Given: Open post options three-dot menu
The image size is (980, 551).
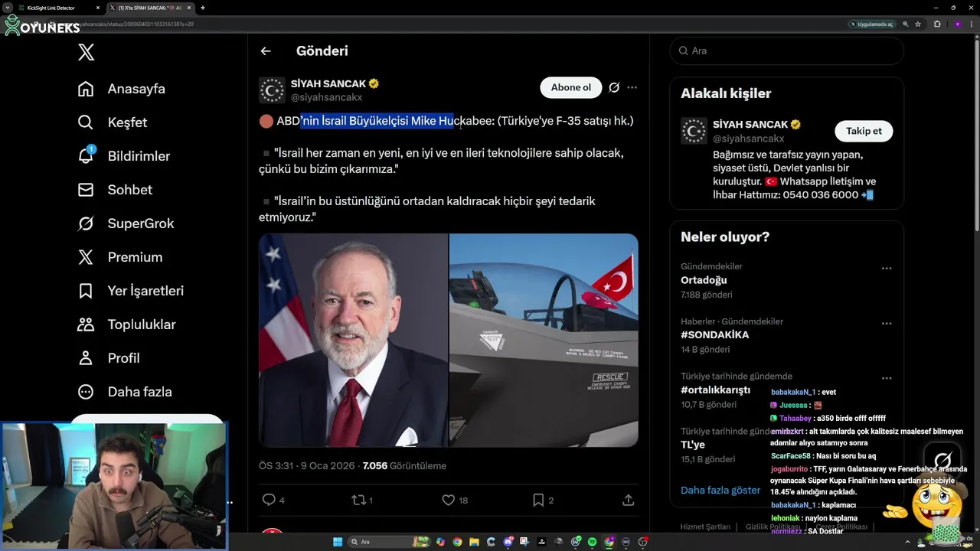Looking at the screenshot, I should tap(632, 87).
